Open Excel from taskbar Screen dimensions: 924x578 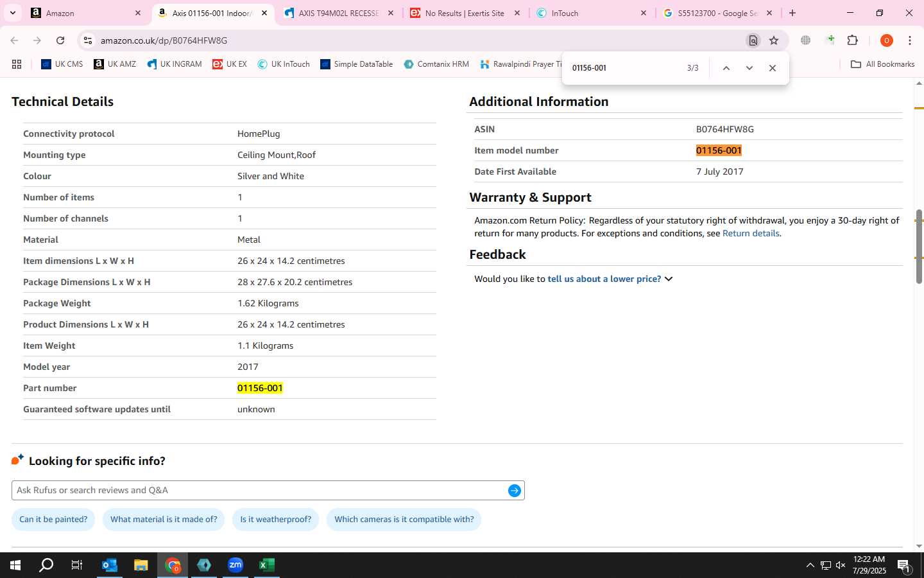267,565
